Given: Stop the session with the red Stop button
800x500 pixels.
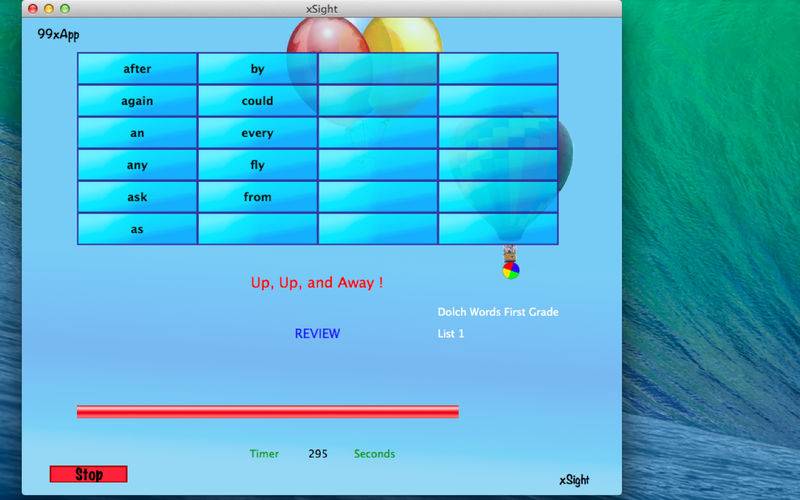Looking at the screenshot, I should click(88, 474).
